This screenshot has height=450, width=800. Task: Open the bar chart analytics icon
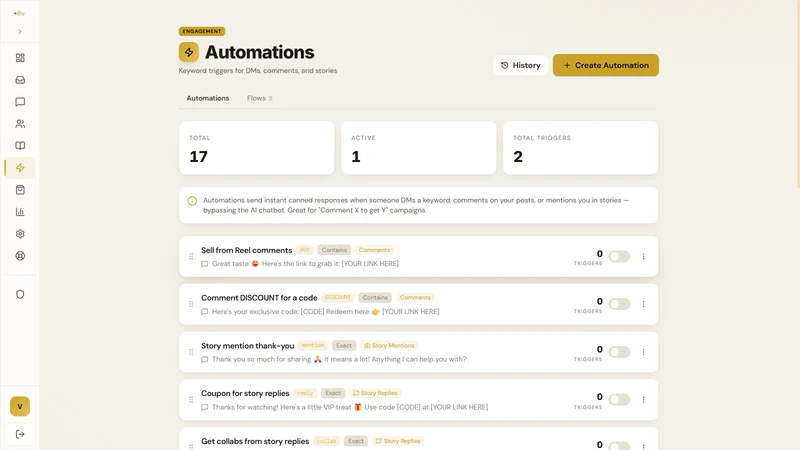(20, 212)
